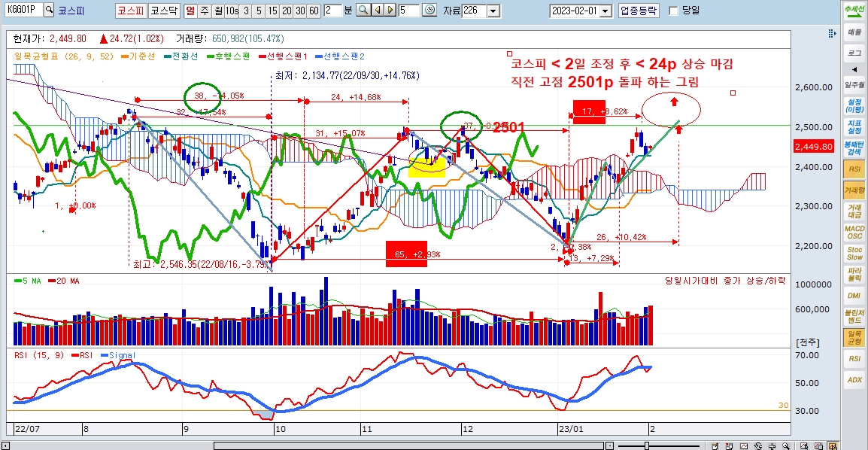Focus the KGG01P symbol code field
This screenshot has width=868, height=450.
click(23, 10)
